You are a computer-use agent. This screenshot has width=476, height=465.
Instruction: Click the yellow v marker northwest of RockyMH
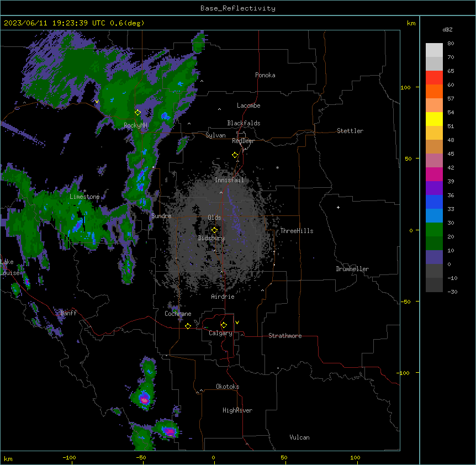97,102
